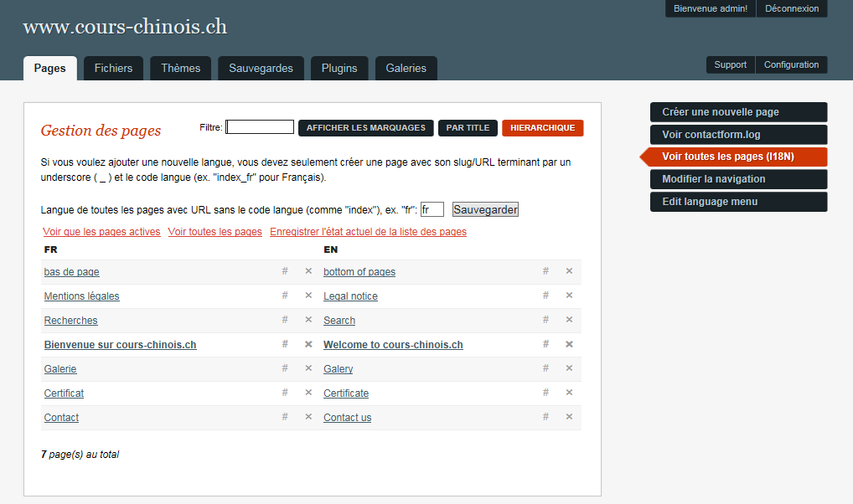This screenshot has height=504, width=853.
Task: Delete the Certificate page
Action: 569,393
